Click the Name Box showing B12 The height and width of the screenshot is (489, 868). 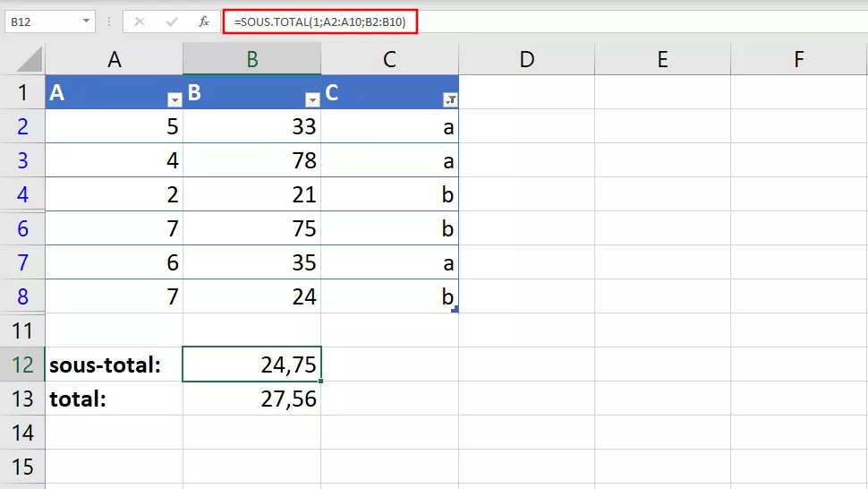pos(50,21)
